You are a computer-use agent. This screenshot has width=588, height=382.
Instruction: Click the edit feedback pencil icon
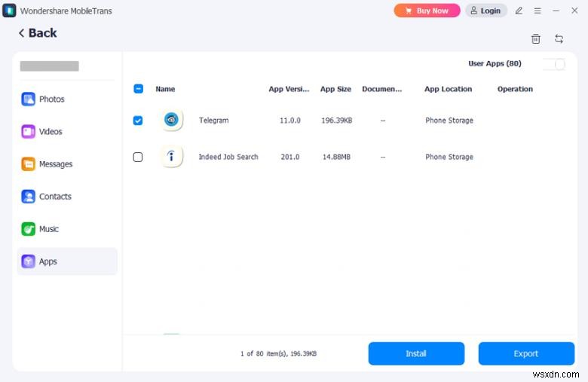click(519, 11)
